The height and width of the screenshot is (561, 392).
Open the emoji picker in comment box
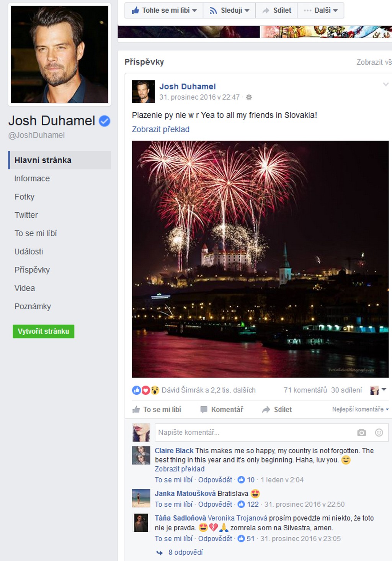[379, 433]
